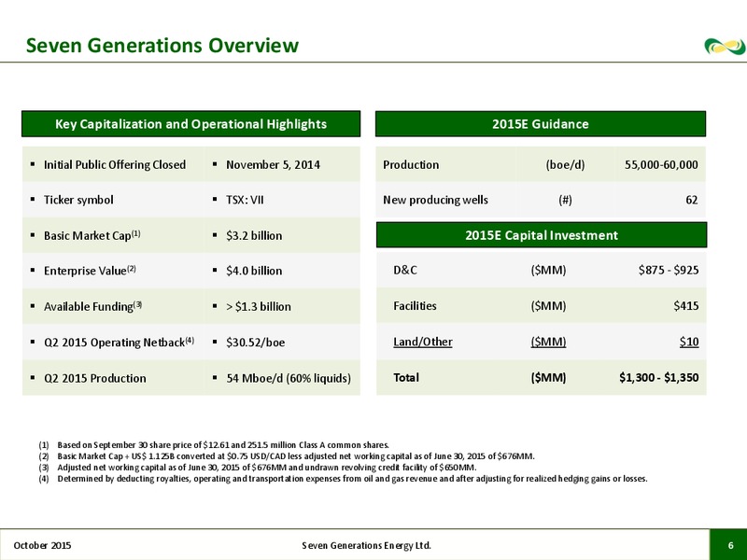Click the bold 'Total' row label

406,378
